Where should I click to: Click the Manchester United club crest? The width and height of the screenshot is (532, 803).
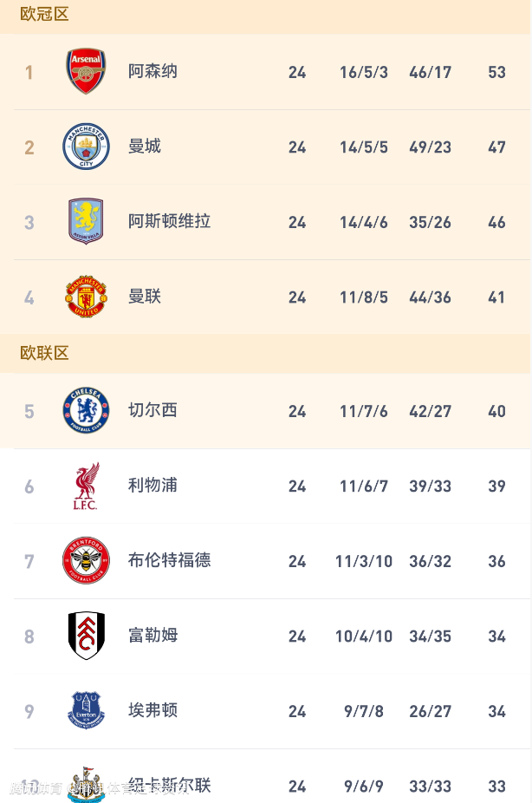[x=86, y=297]
